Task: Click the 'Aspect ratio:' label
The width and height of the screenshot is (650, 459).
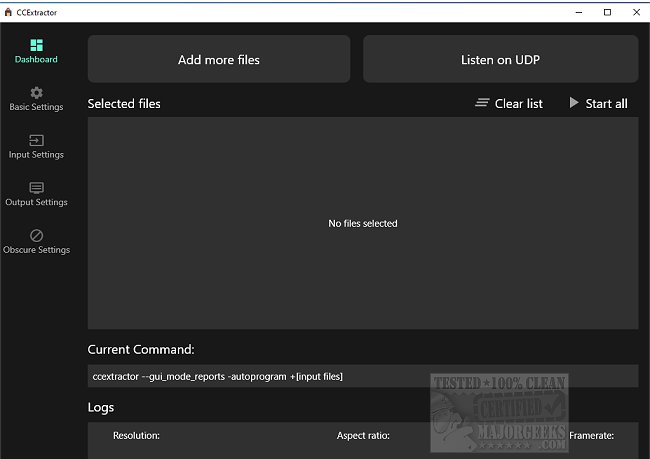Action: click(363, 436)
